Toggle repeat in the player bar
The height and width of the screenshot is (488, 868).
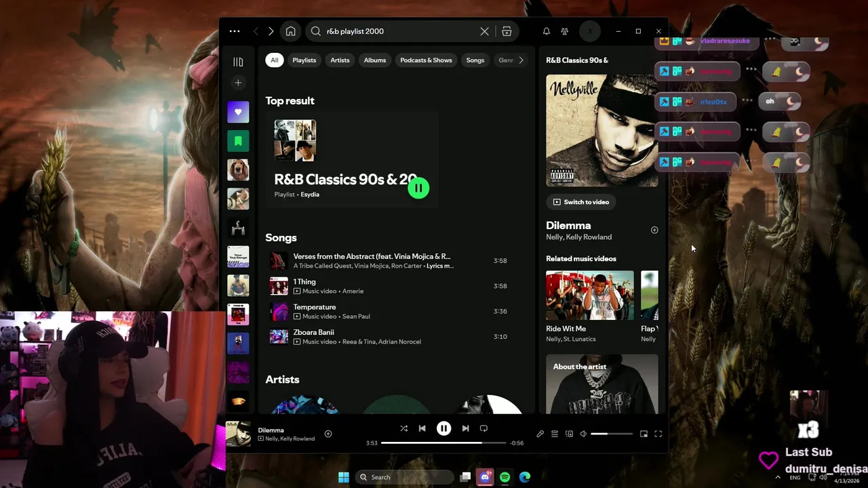484,428
